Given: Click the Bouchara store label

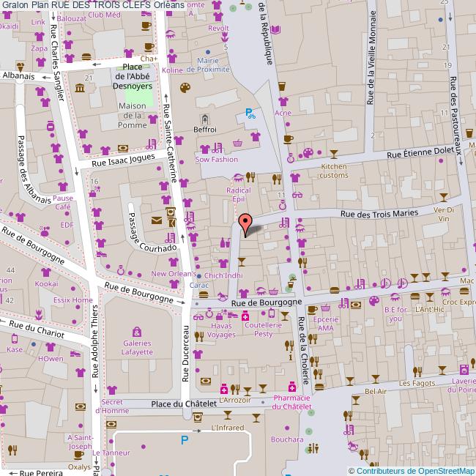Looking at the screenshot, I should point(286,439).
